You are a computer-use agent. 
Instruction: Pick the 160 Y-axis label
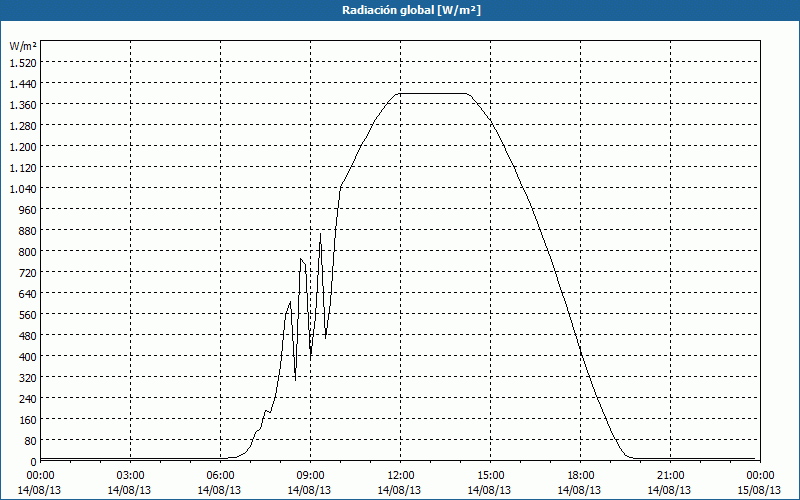29,420
